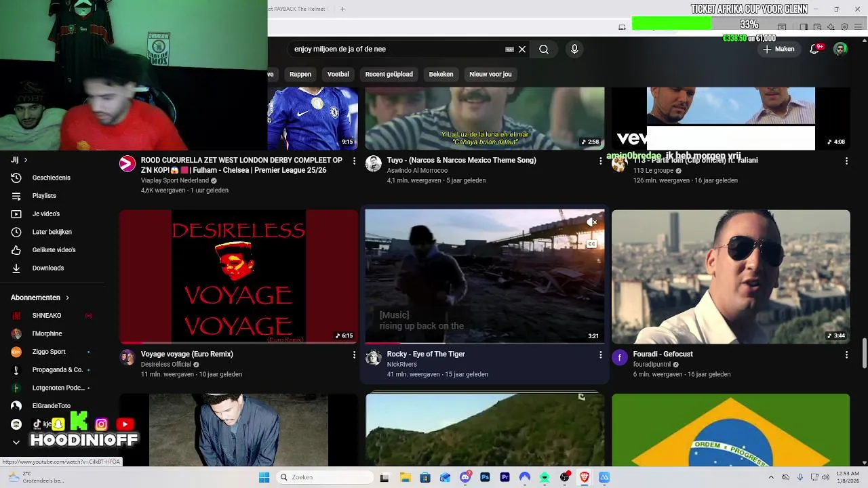Expand the Jij section
Viewport: 868px width, 488px height.
pos(19,160)
